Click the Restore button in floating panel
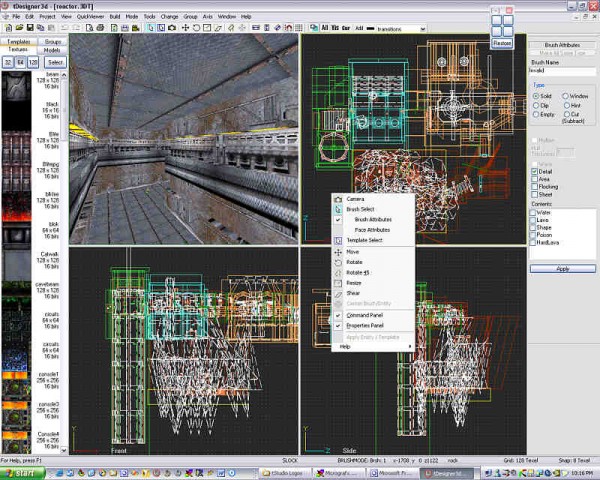Image resolution: width=600 pixels, height=480 pixels. coord(502,43)
